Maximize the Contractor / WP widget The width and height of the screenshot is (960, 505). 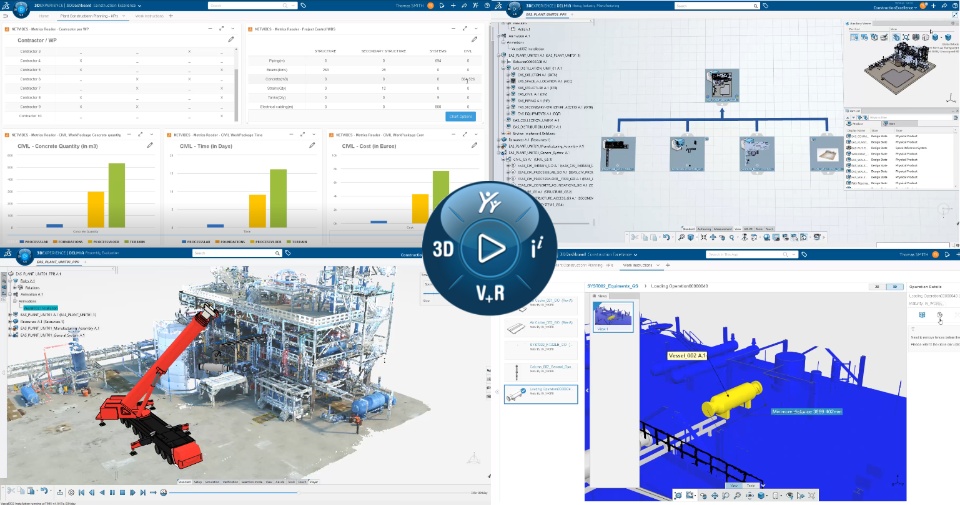(222, 29)
